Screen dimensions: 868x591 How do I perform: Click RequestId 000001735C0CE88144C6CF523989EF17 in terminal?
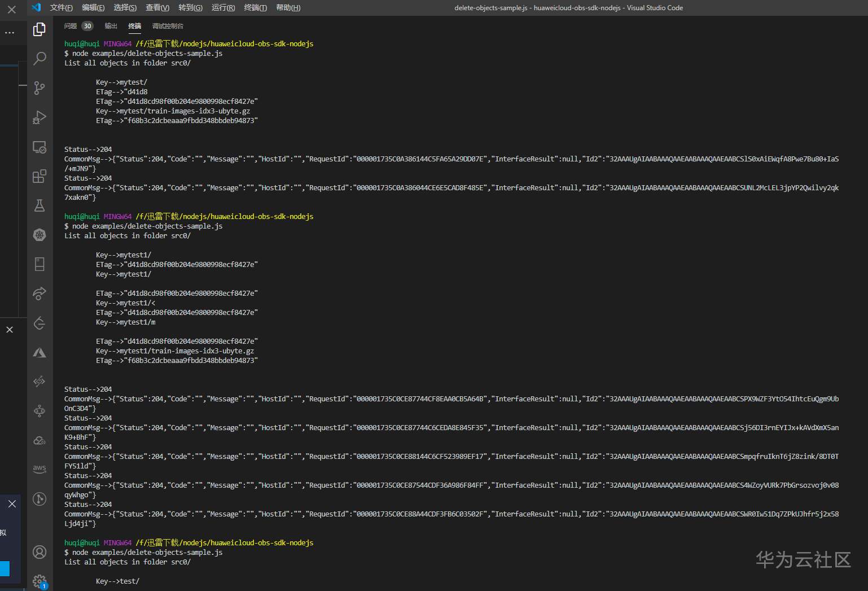click(x=421, y=457)
